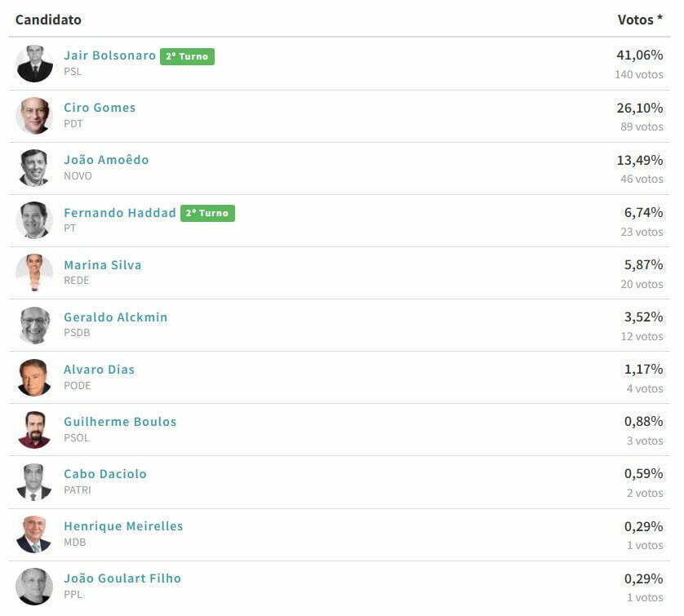Click Guilherme Boulos's profile photo
Viewport: 684px width, 616px height.
tap(34, 429)
